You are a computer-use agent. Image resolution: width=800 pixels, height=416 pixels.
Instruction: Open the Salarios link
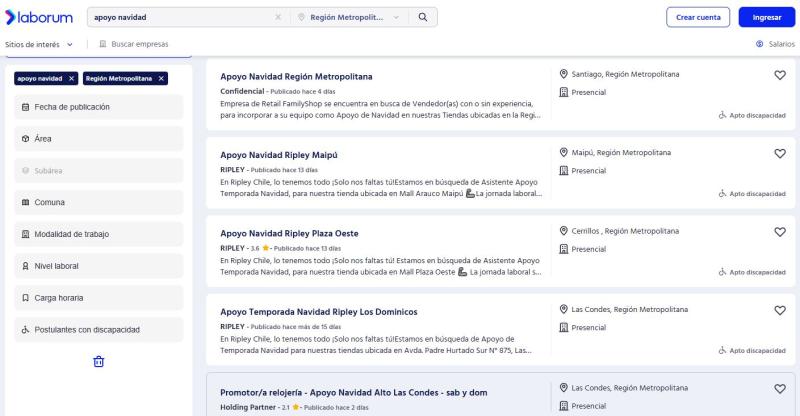(x=776, y=44)
